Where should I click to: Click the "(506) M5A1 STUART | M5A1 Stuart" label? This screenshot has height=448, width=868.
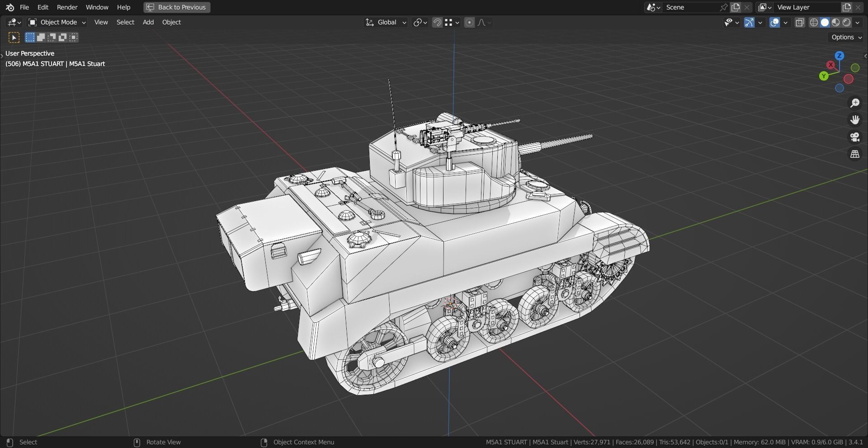point(55,64)
